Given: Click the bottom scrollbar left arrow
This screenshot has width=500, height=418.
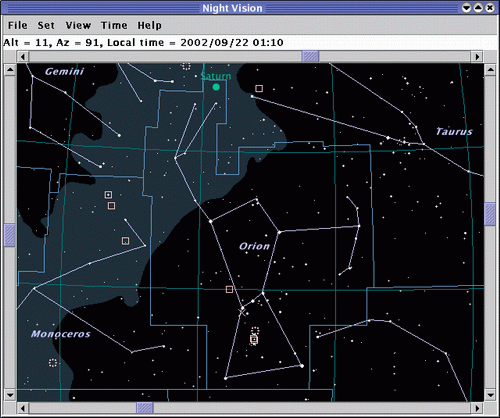Looking at the screenshot, I should tap(23, 408).
